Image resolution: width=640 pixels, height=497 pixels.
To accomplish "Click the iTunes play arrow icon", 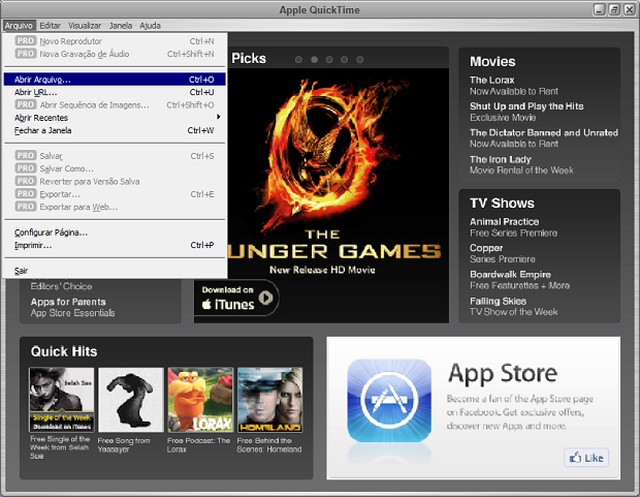I will point(266,298).
